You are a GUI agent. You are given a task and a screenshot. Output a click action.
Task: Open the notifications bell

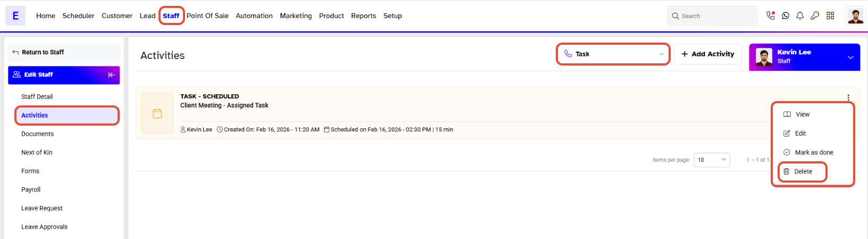coord(800,16)
